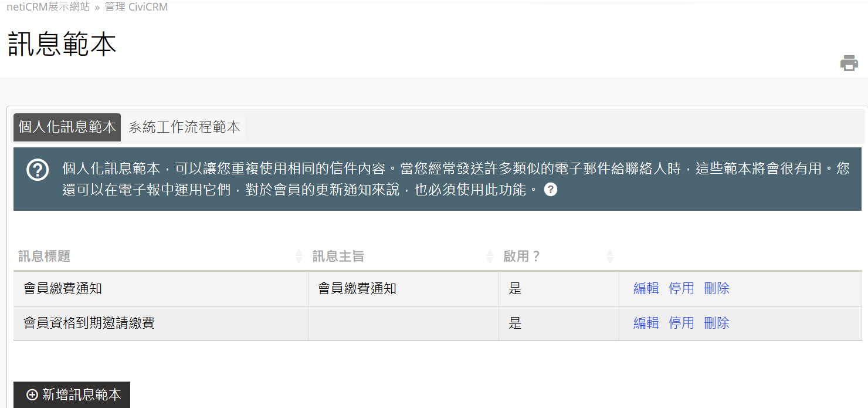Click the printer icon

849,63
